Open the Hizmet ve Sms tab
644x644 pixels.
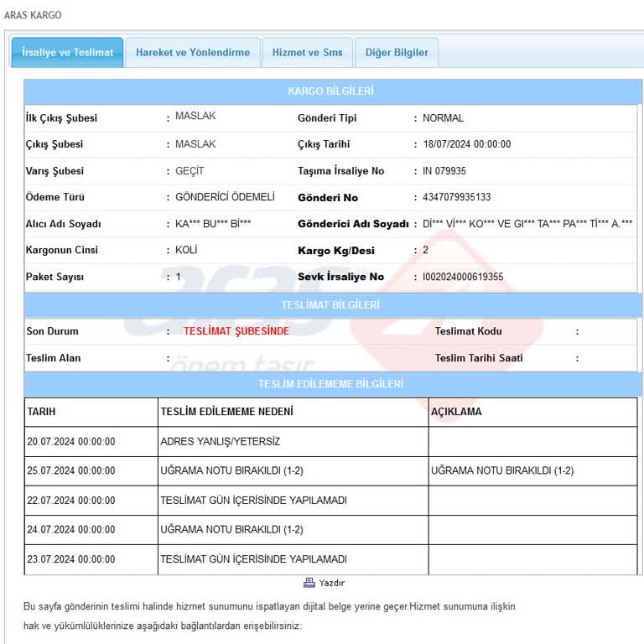(307, 52)
